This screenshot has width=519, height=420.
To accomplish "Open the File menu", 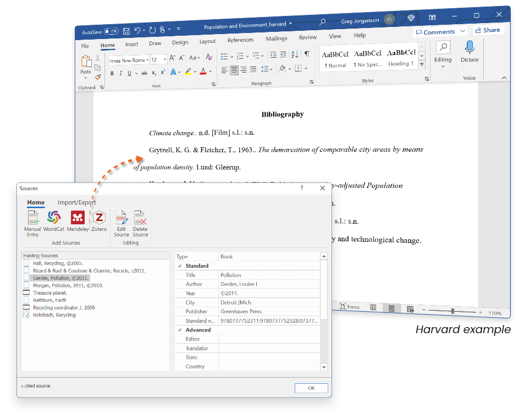I will click(x=85, y=46).
